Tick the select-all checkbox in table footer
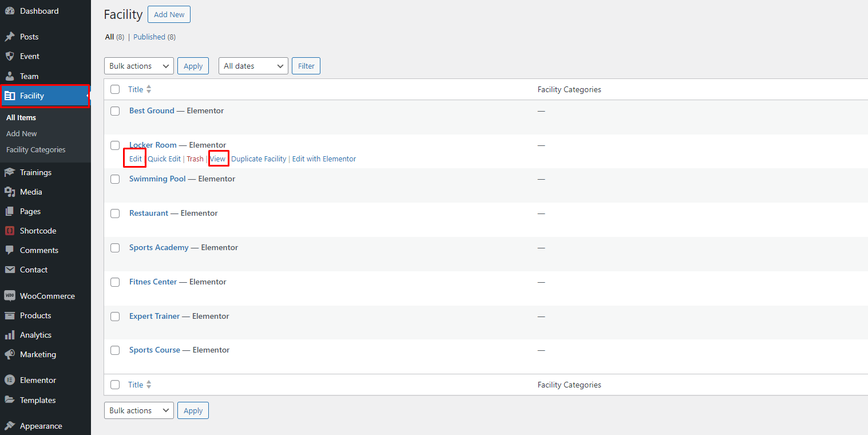868x435 pixels. tap(115, 385)
